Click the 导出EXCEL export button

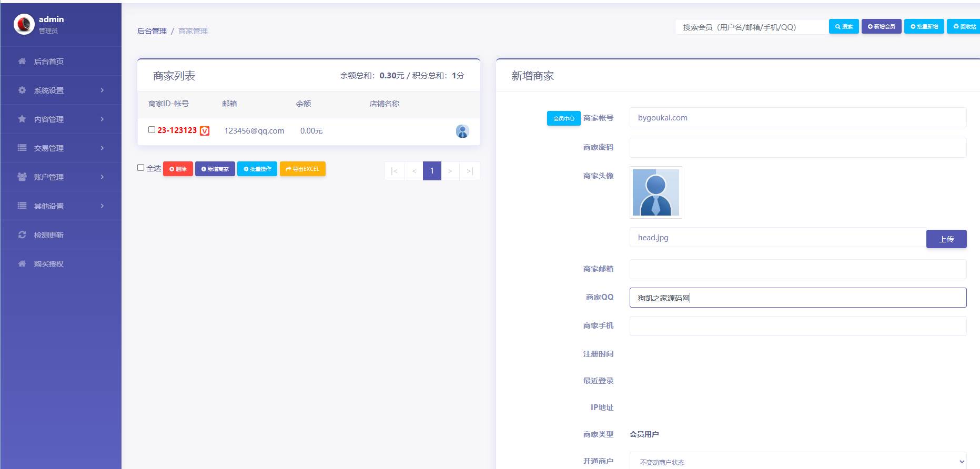click(302, 169)
